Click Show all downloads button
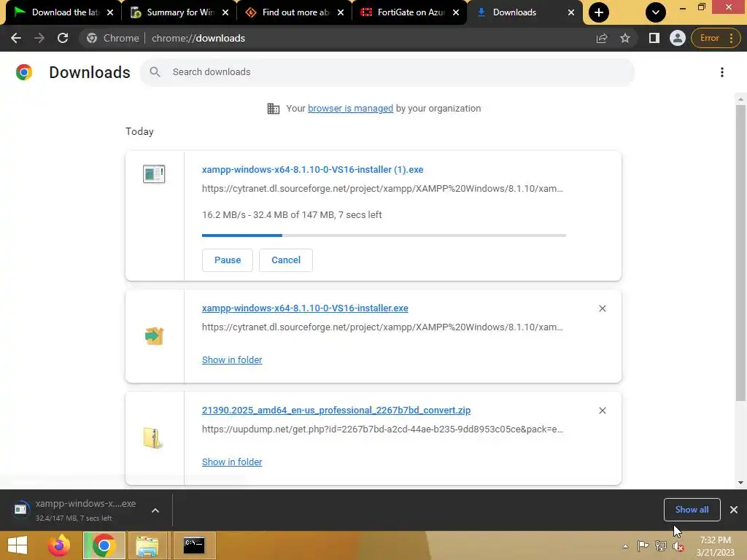747x560 pixels. (x=692, y=510)
